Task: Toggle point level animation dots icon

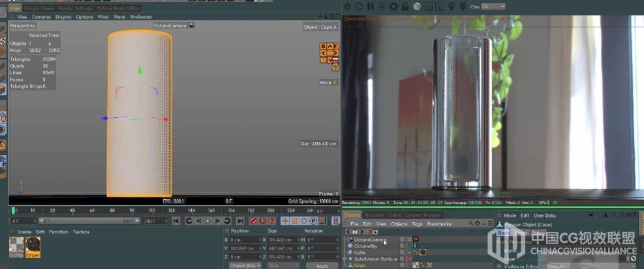Action: coord(323,221)
